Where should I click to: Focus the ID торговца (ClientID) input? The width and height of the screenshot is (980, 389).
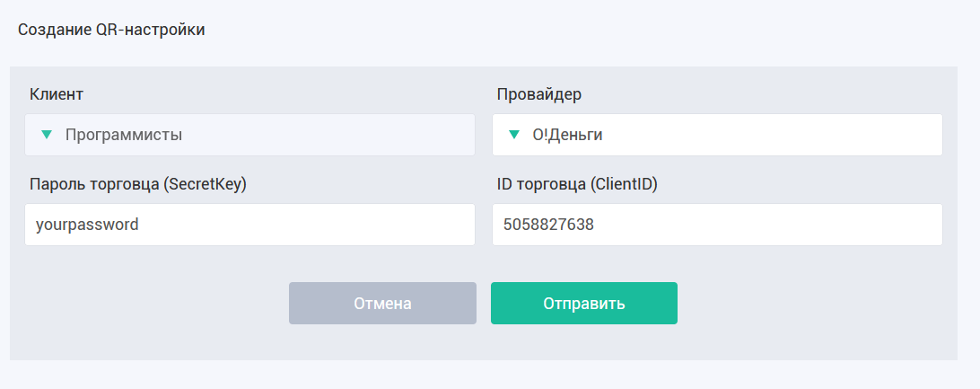pyautogui.click(x=718, y=225)
